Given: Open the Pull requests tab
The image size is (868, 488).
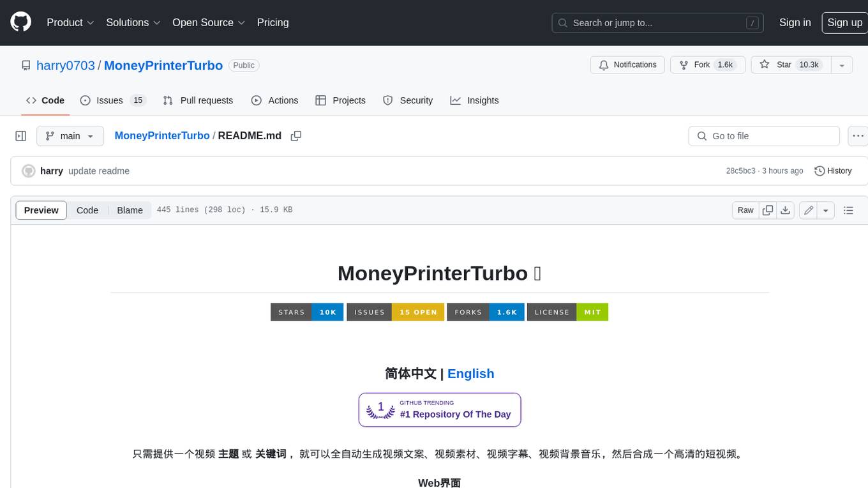Looking at the screenshot, I should coord(198,100).
